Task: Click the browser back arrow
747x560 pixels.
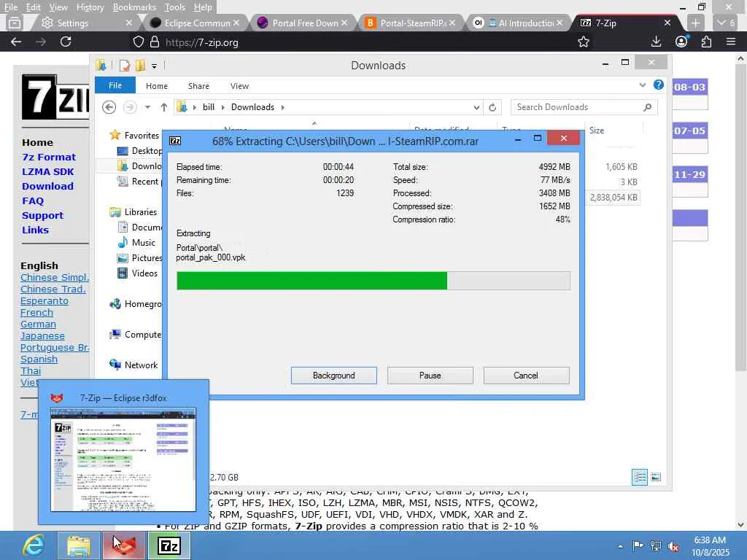Action: [x=16, y=42]
